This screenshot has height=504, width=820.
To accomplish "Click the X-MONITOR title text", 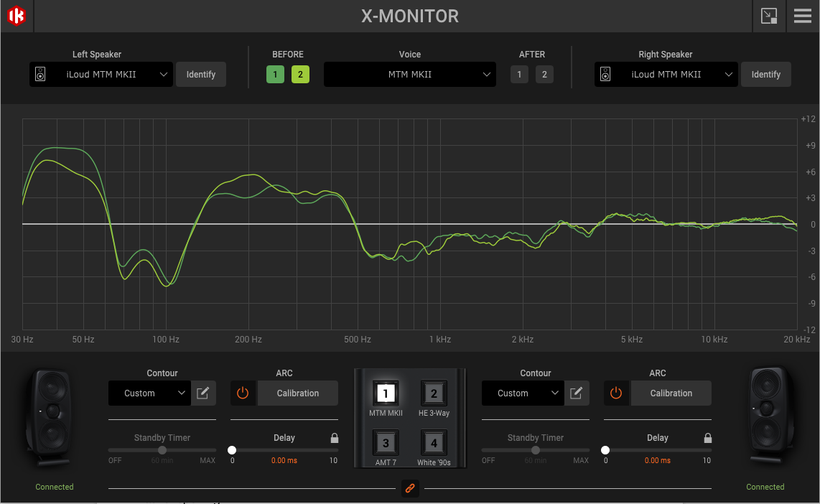I will [x=410, y=17].
